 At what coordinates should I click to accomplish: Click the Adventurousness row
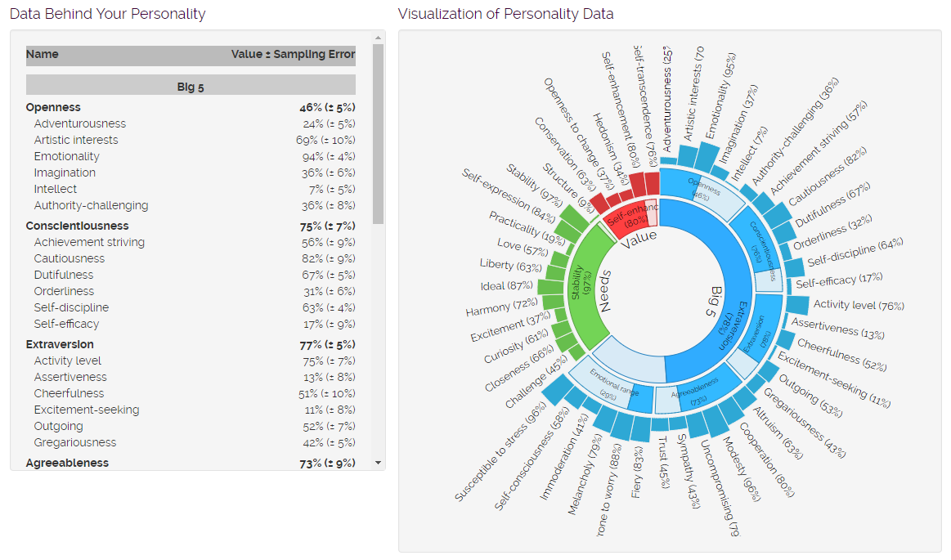tap(191, 123)
